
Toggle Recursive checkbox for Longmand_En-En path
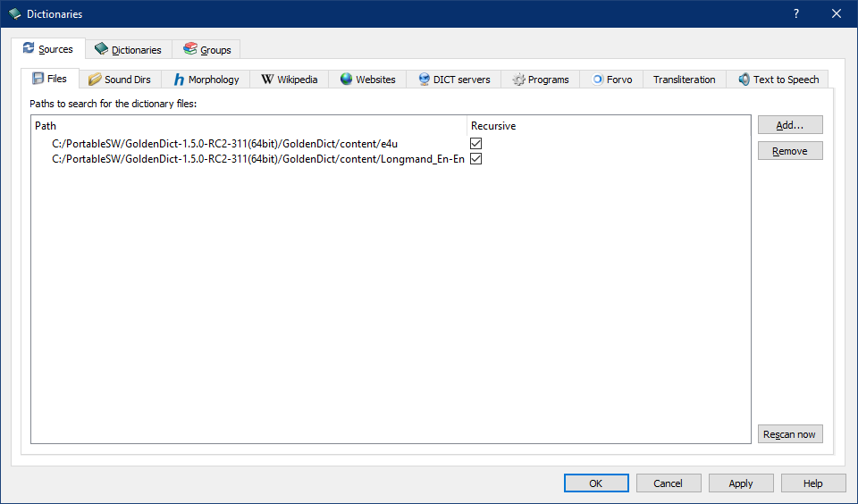[x=476, y=159]
